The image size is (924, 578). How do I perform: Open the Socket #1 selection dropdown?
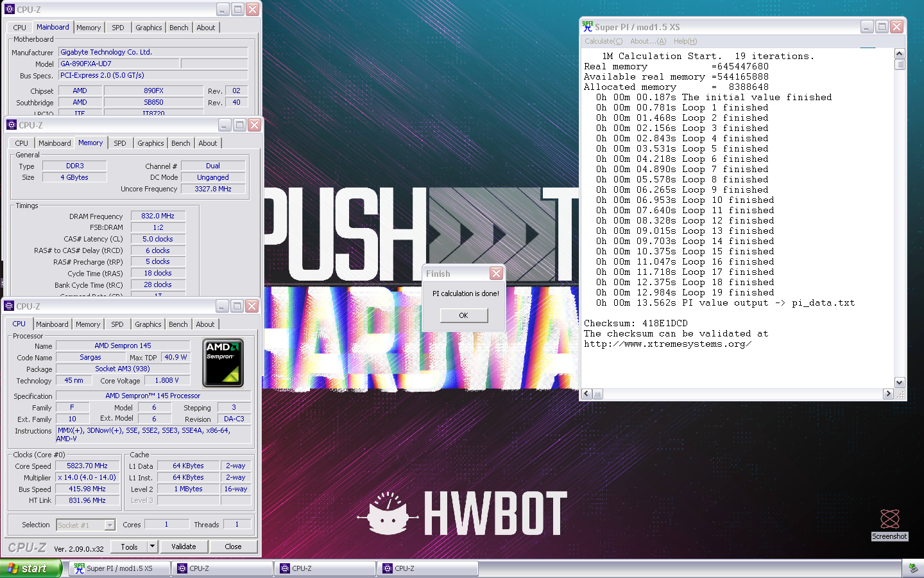pyautogui.click(x=110, y=525)
